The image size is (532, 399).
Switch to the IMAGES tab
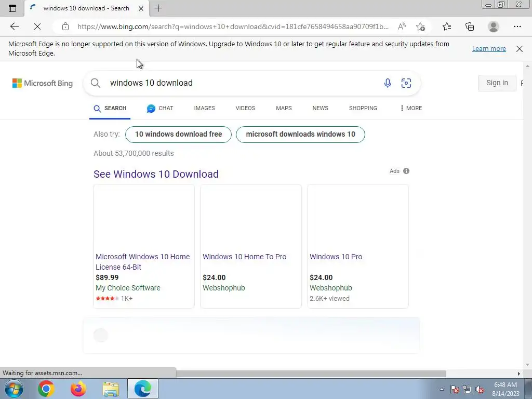[204, 108]
